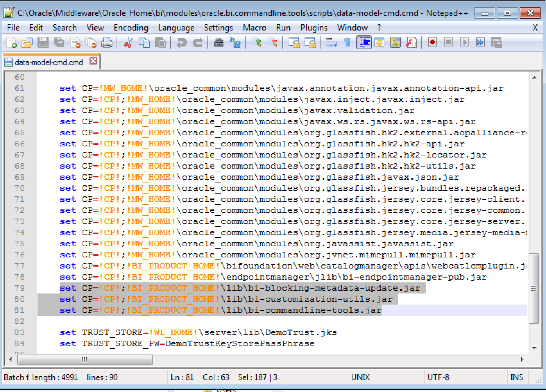The width and height of the screenshot is (546, 392).
Task: Click Run Macro Multiple Times icon
Action: pos(480,43)
